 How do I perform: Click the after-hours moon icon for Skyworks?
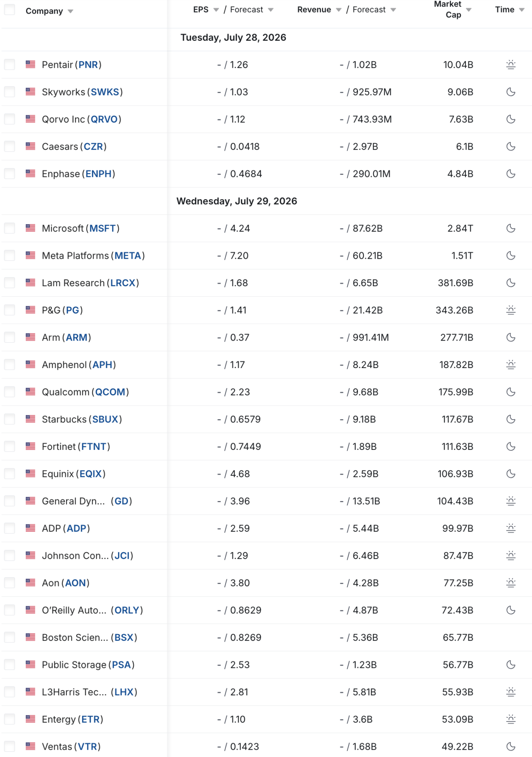point(511,92)
